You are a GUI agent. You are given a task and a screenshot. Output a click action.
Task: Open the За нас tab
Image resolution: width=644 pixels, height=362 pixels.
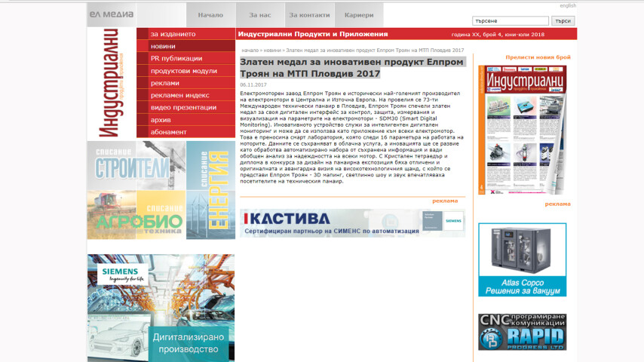click(260, 15)
